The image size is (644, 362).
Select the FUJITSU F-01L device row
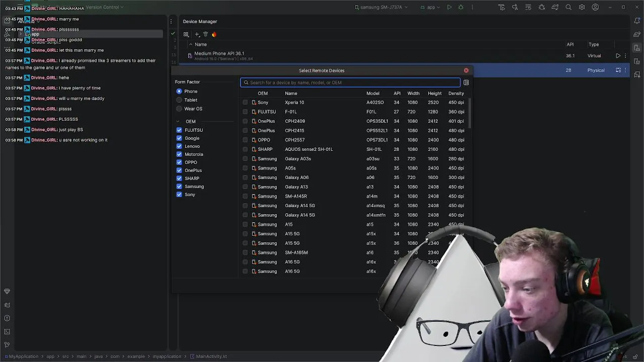click(x=355, y=112)
